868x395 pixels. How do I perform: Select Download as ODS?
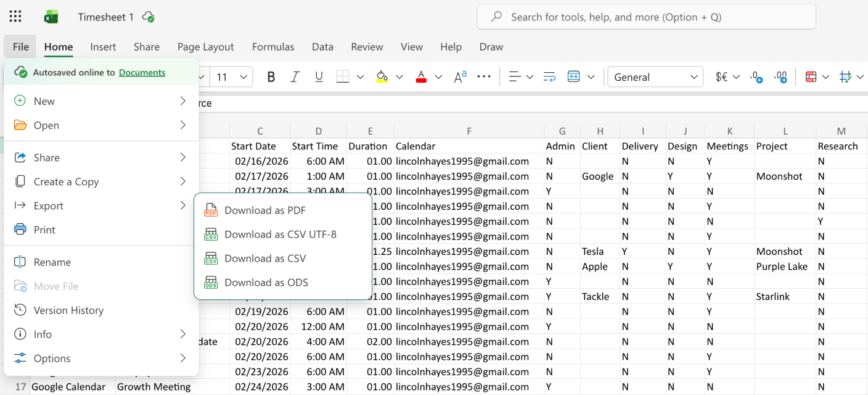(x=266, y=283)
